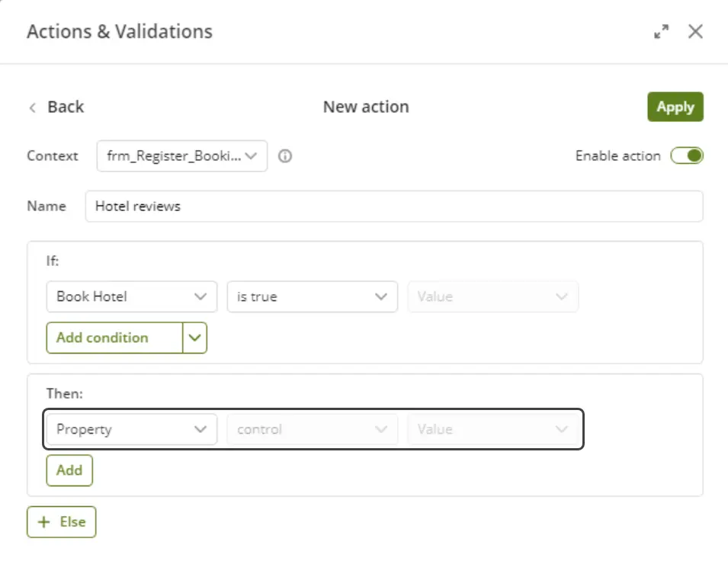Viewport: 728px width, 564px height.
Task: Open the Value dropdown in the Then section
Action: click(492, 429)
